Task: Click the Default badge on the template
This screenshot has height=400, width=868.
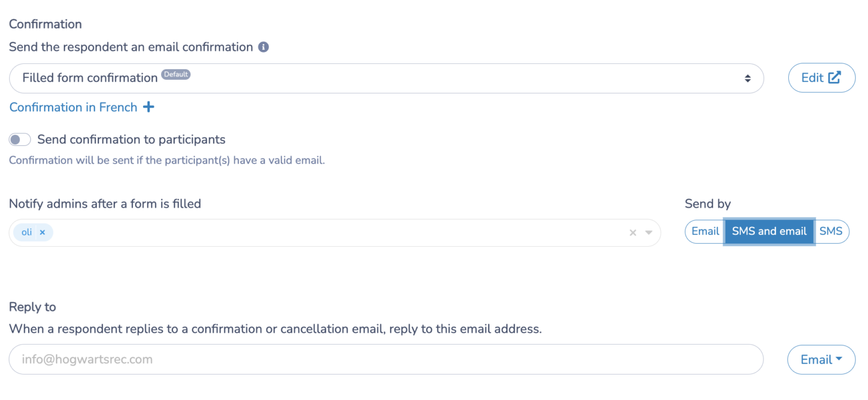Action: click(x=176, y=74)
